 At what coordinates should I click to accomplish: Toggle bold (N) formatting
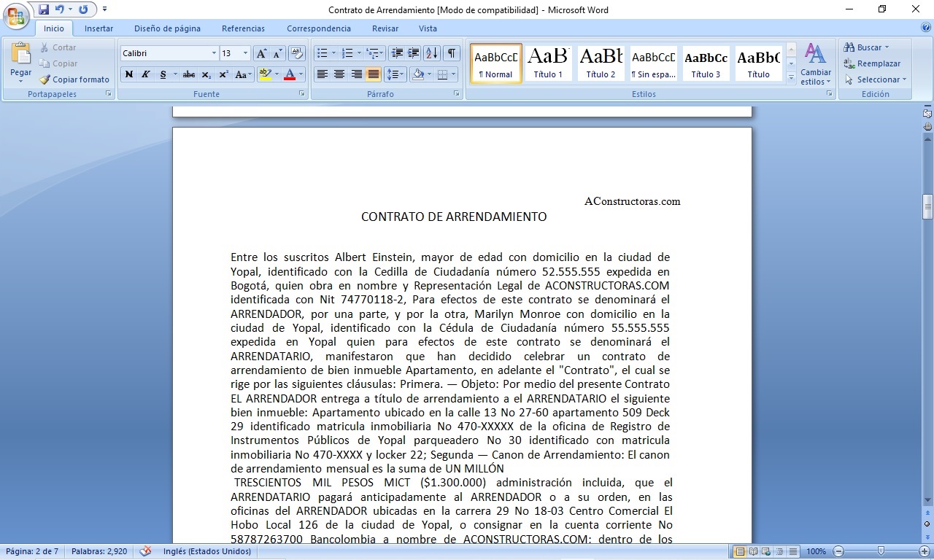128,74
